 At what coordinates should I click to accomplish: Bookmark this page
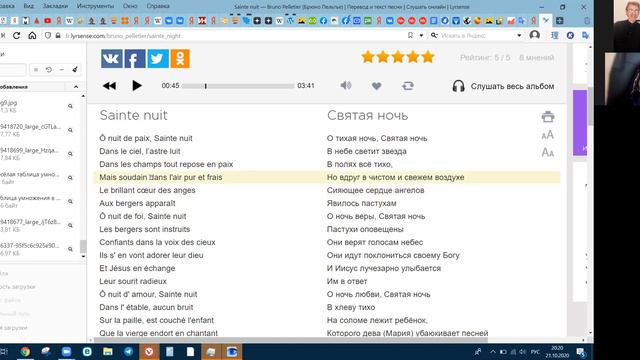coord(410,36)
